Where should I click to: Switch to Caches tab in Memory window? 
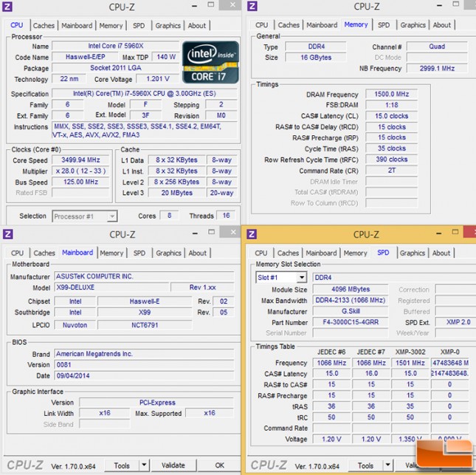coord(289,25)
